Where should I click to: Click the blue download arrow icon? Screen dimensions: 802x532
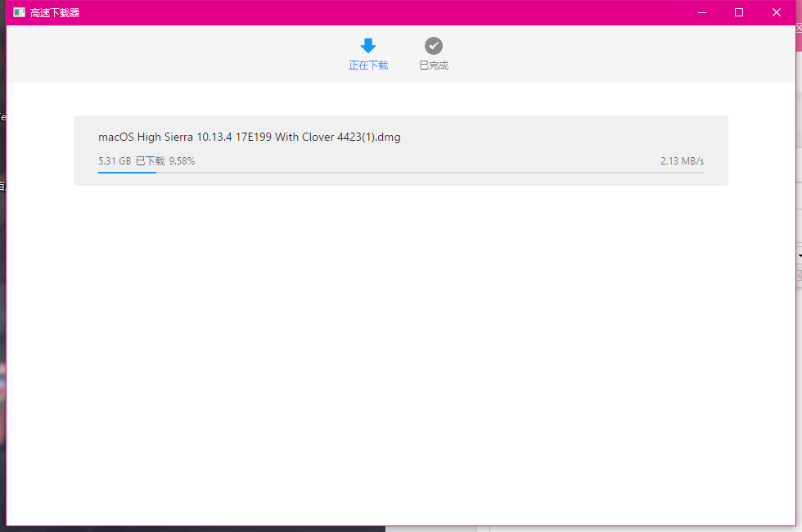click(368, 46)
